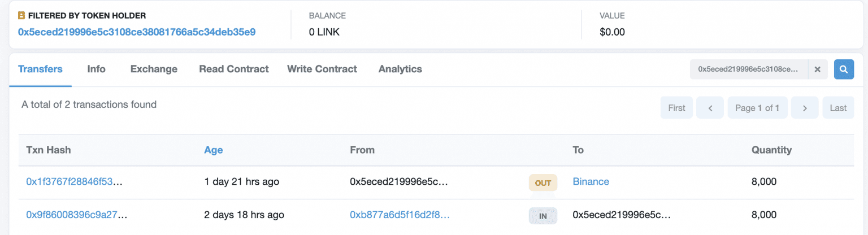Click the blue search magnifier button
Image resolution: width=868 pixels, height=235 pixels.
pos(844,69)
